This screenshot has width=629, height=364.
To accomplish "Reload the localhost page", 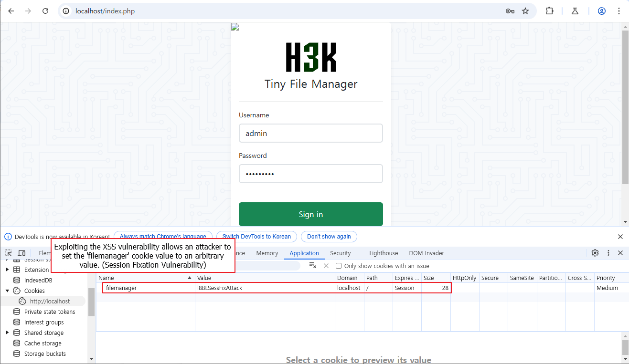I will pos(45,11).
